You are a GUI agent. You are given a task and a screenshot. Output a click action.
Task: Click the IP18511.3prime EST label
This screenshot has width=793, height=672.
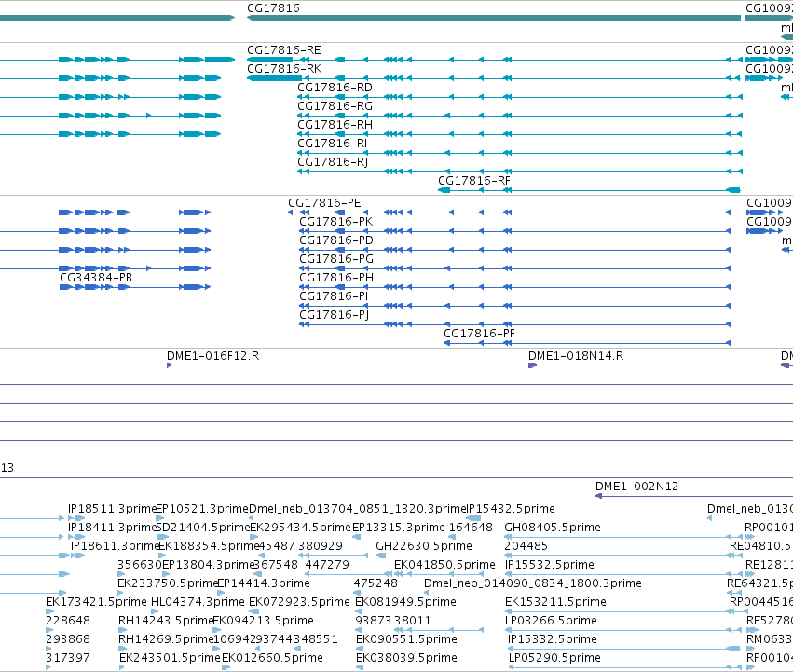coord(112,509)
